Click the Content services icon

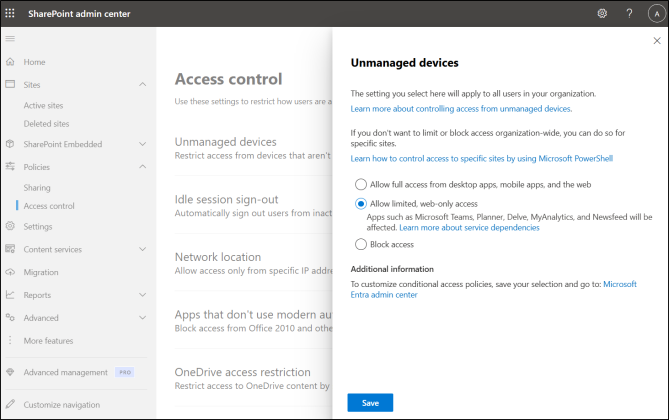coord(10,248)
